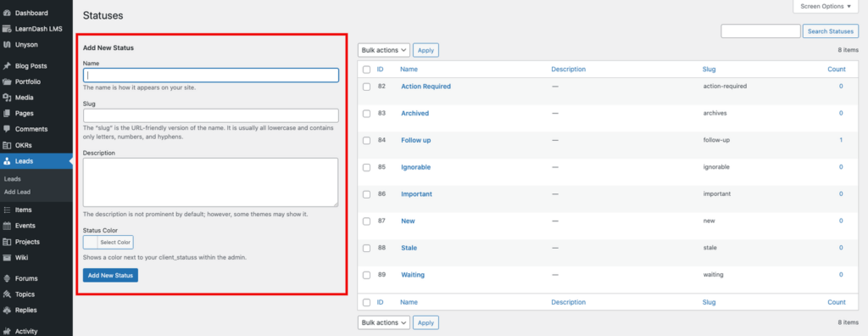Sort by the ID column header
This screenshot has height=336, width=868.
(381, 70)
